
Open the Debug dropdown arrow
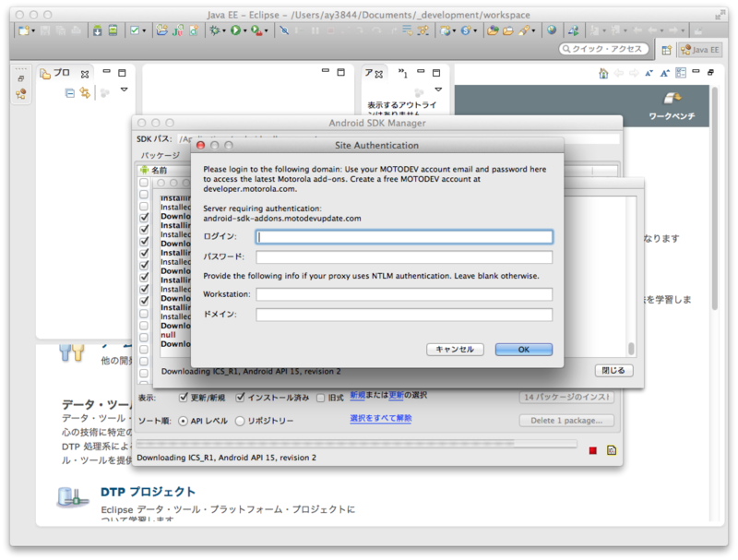pyautogui.click(x=224, y=31)
